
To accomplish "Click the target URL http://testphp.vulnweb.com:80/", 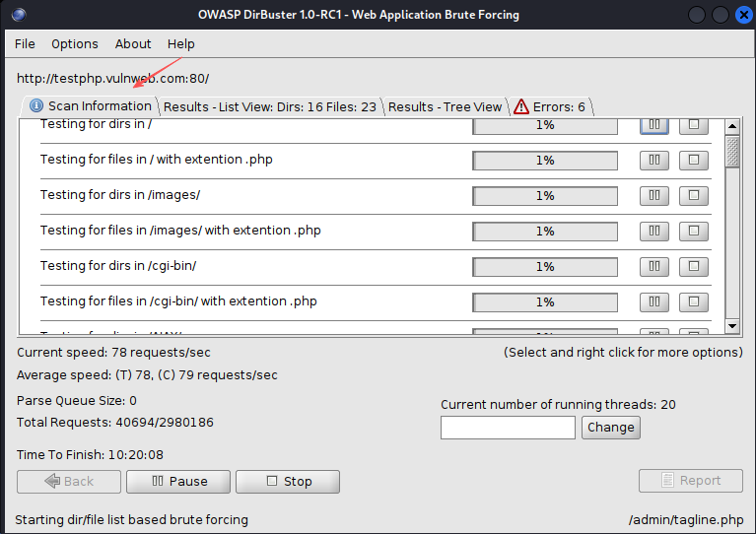I will tap(112, 79).
